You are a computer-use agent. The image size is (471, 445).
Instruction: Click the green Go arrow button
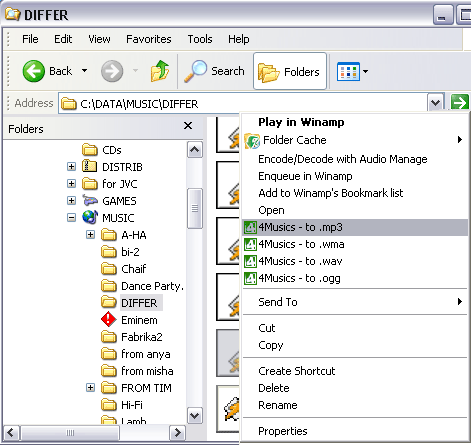[x=460, y=103]
